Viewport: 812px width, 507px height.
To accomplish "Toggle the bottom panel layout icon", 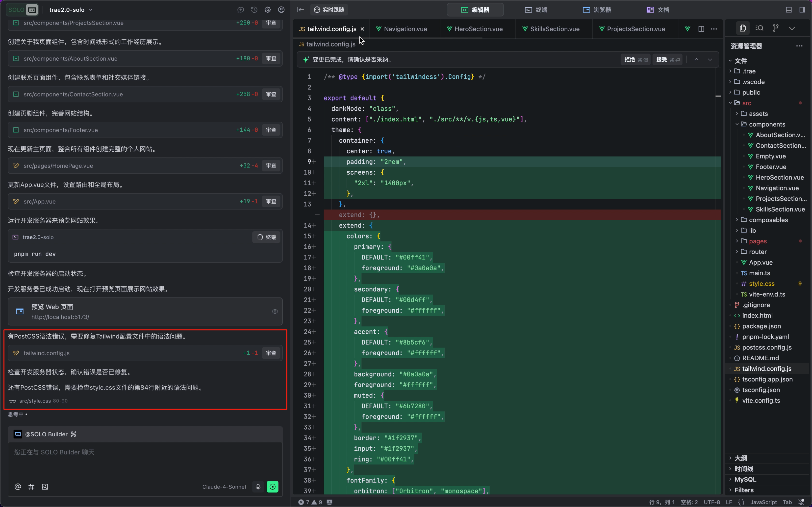I will click(x=788, y=10).
